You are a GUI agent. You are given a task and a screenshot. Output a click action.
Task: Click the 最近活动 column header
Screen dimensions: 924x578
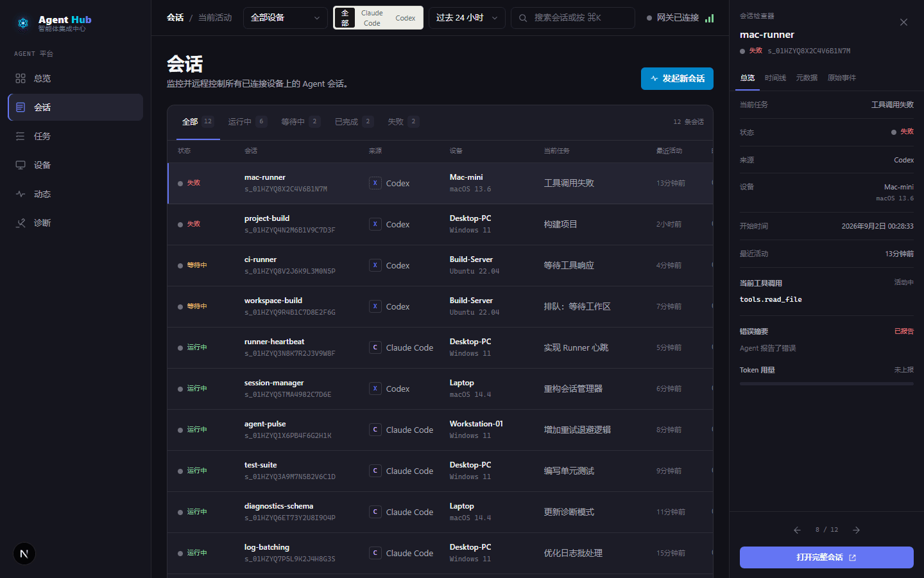coord(669,151)
